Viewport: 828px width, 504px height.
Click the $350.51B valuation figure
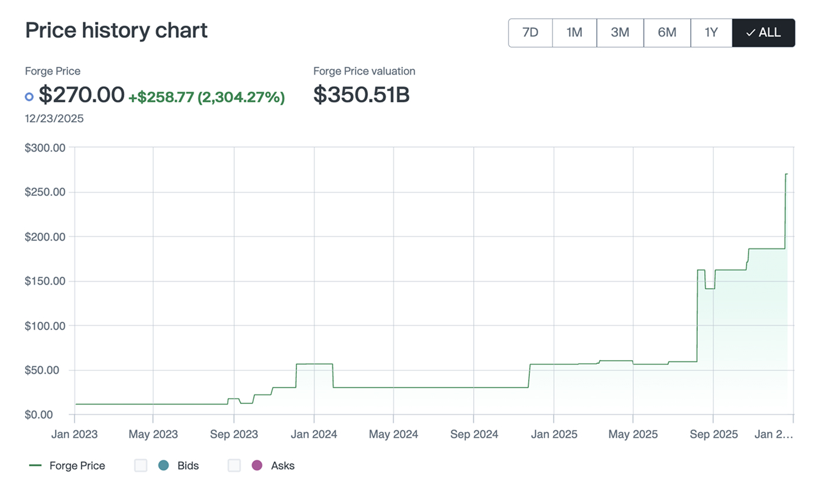tap(361, 95)
